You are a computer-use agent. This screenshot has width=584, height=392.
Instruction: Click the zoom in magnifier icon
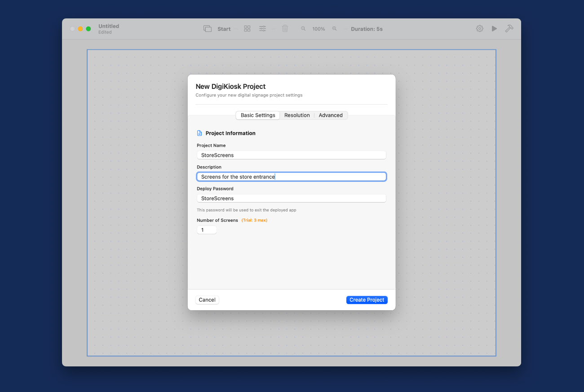pyautogui.click(x=334, y=29)
